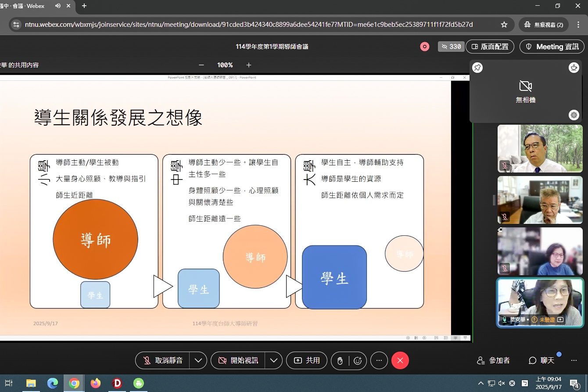The image size is (588, 392).
Task: Click the sharing indicator icon on 葉安華 video
Action: click(560, 320)
